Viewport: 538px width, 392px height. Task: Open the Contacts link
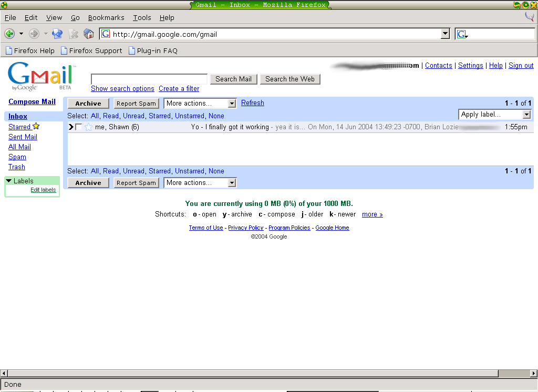coord(439,65)
